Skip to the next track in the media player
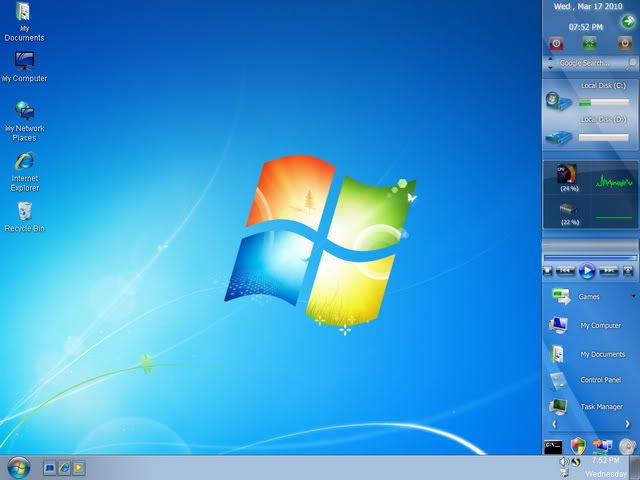 (609, 271)
